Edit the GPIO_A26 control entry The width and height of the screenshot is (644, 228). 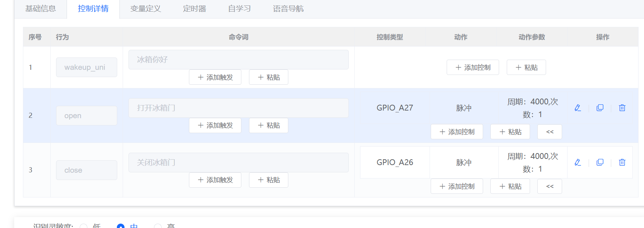click(x=578, y=163)
